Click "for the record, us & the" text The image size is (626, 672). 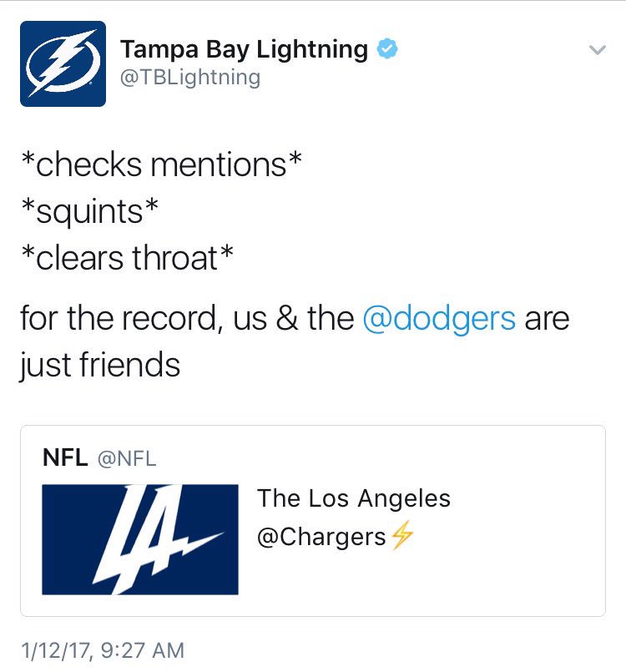[x=187, y=318]
